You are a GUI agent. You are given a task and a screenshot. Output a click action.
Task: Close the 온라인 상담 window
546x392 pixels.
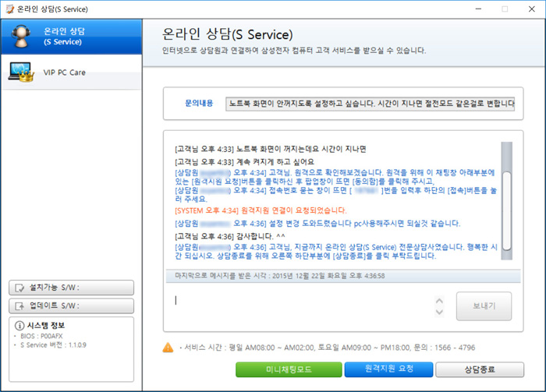(x=532, y=9)
